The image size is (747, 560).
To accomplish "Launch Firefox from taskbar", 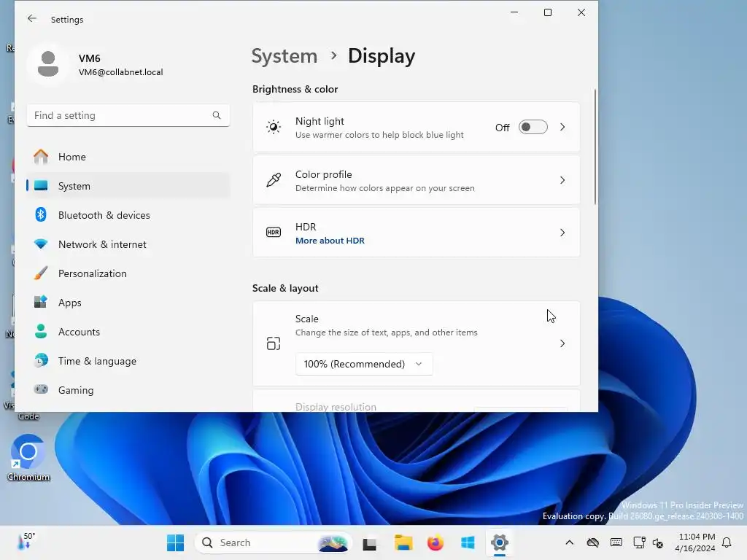I will 436,542.
